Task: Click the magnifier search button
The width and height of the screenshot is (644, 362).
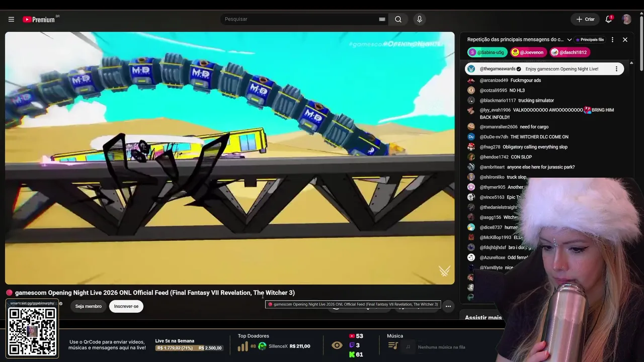Action: 398,19
